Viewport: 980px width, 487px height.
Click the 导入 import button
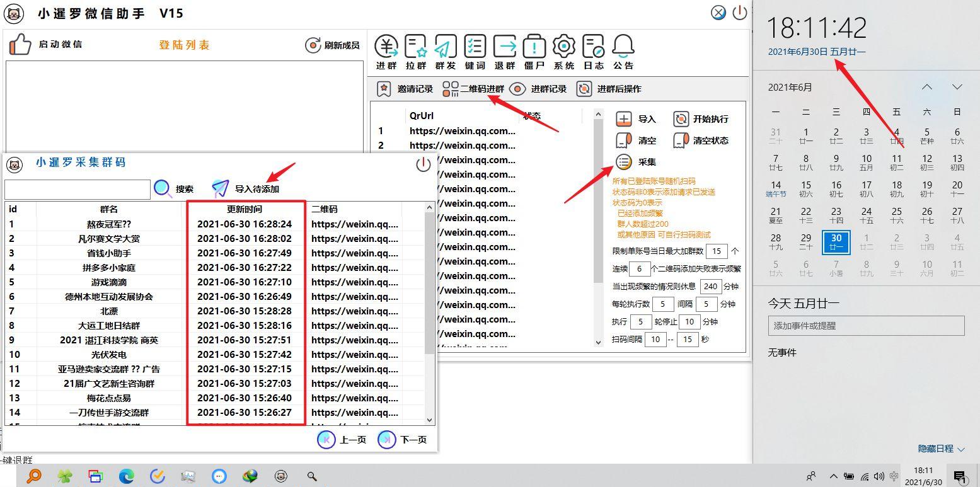pyautogui.click(x=636, y=118)
